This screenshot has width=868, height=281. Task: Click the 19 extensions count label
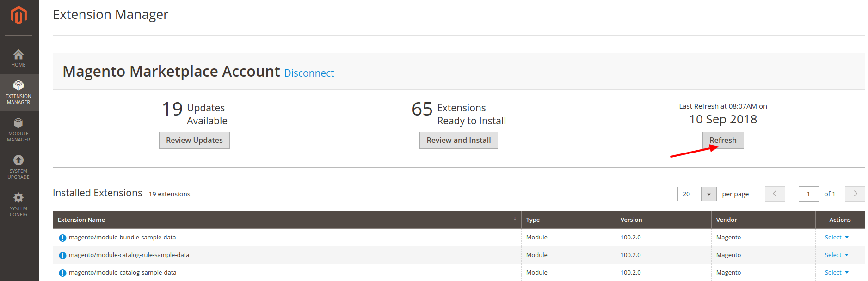point(169,194)
